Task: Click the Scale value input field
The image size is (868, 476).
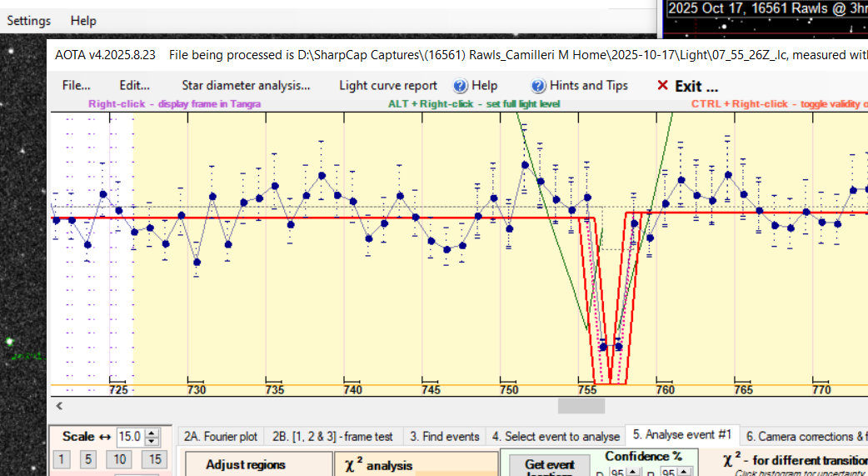Action: 129,437
